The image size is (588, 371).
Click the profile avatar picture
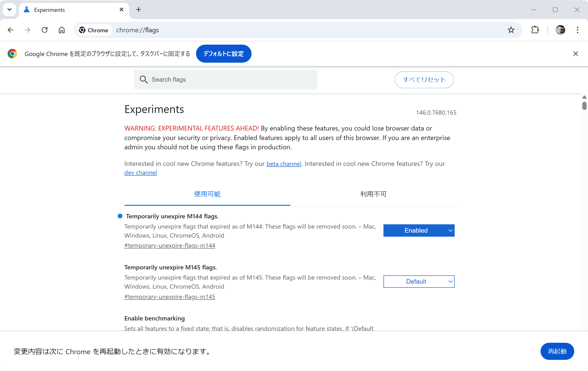pos(560,30)
